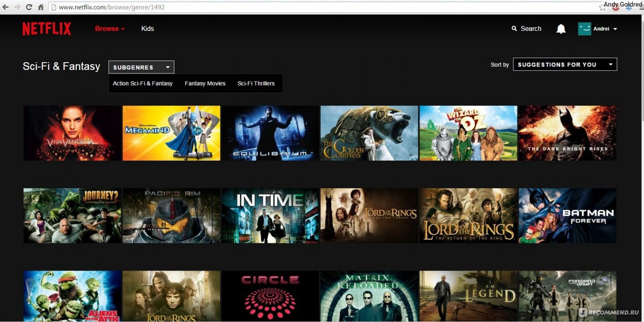Bookmark page with the star icon

pos(602,8)
